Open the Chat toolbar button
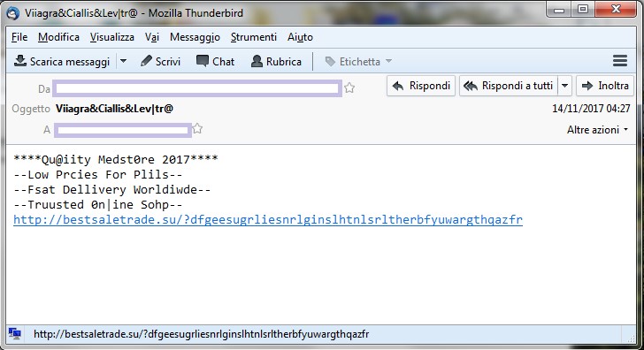Viewport: 644px width, 350px height. click(x=215, y=62)
